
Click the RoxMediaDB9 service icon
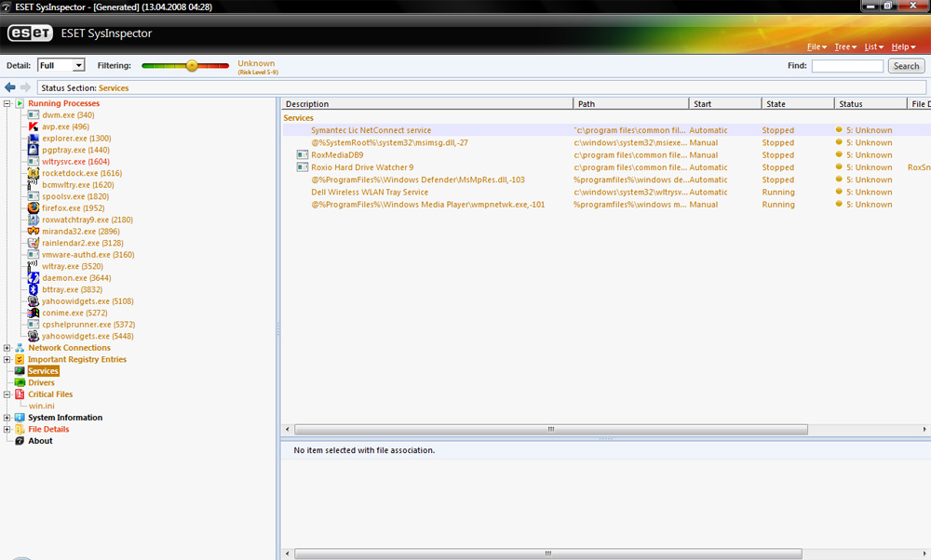tap(303, 154)
